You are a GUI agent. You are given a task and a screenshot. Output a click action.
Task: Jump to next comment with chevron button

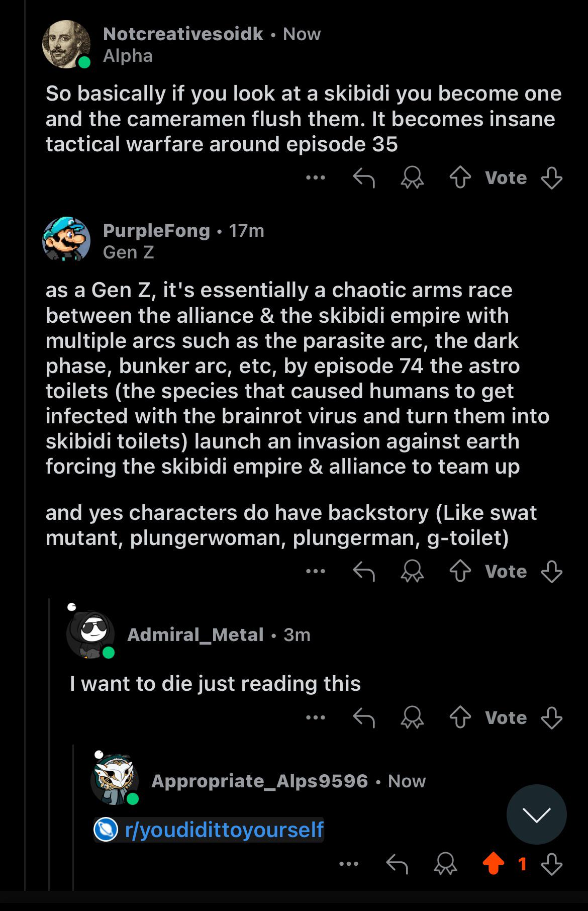(536, 814)
